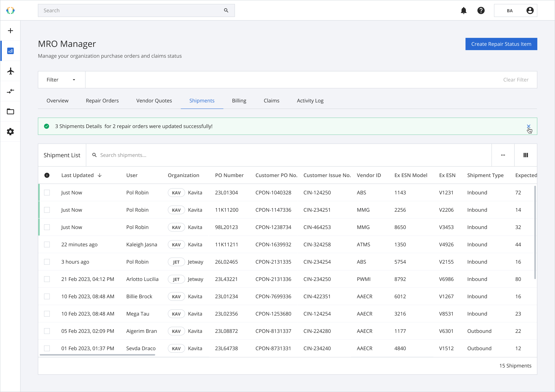Check the Aigerim Bran row checkbox
555x392 pixels.
click(x=47, y=331)
